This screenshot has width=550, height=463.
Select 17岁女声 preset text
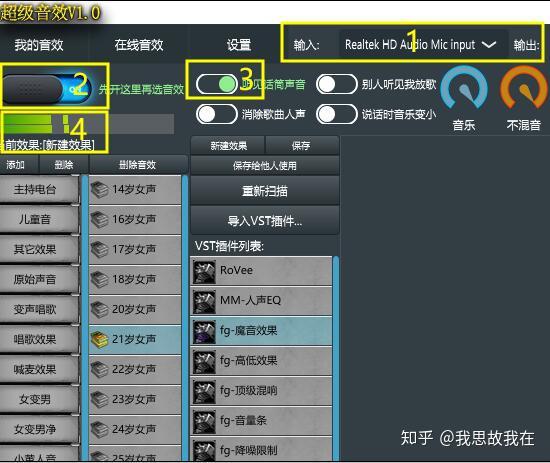[134, 249]
